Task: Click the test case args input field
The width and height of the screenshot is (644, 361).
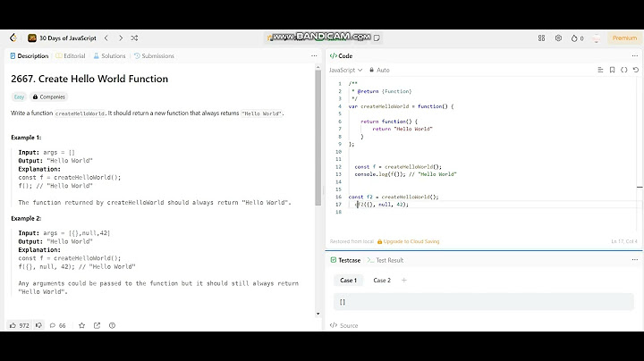Action: point(483,302)
